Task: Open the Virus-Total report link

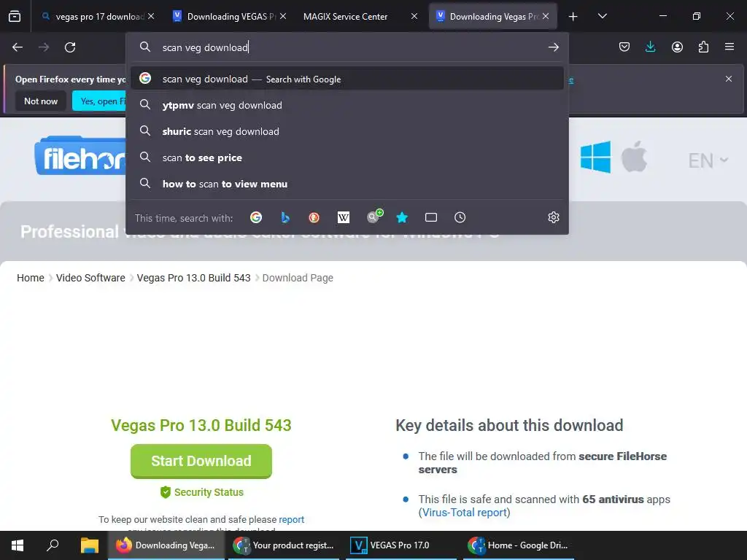Action: 464,513
